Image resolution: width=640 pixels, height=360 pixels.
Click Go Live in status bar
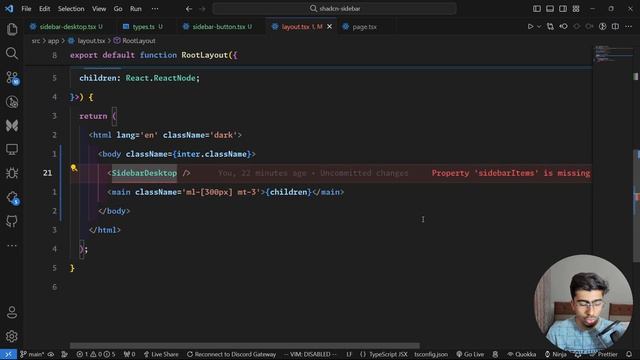pos(470,354)
